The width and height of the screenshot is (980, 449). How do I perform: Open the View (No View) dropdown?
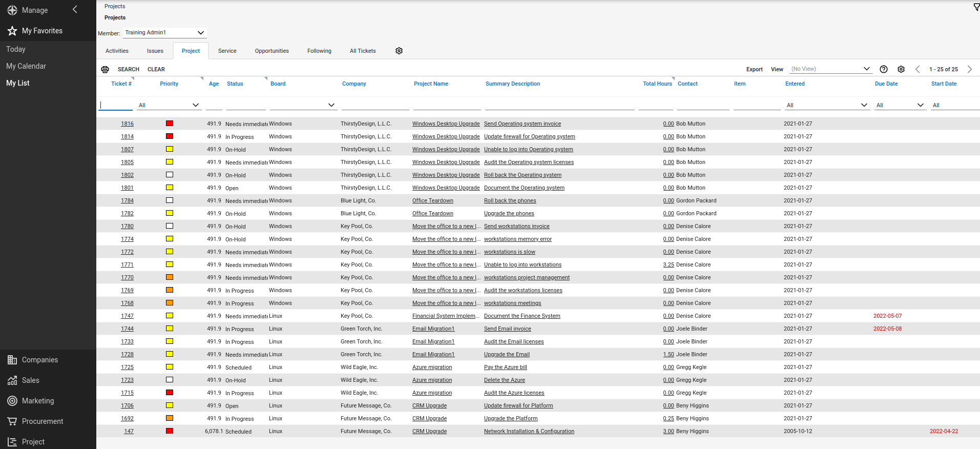pos(830,69)
